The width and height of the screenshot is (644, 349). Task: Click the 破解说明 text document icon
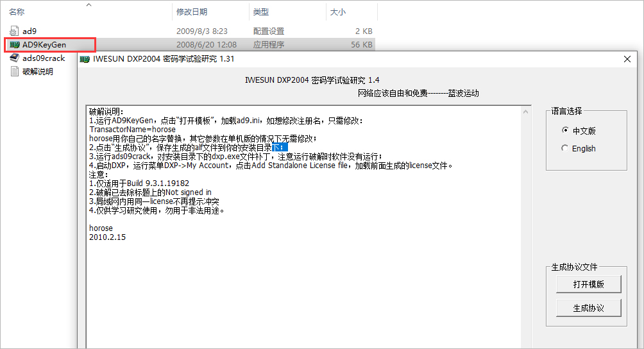[14, 71]
